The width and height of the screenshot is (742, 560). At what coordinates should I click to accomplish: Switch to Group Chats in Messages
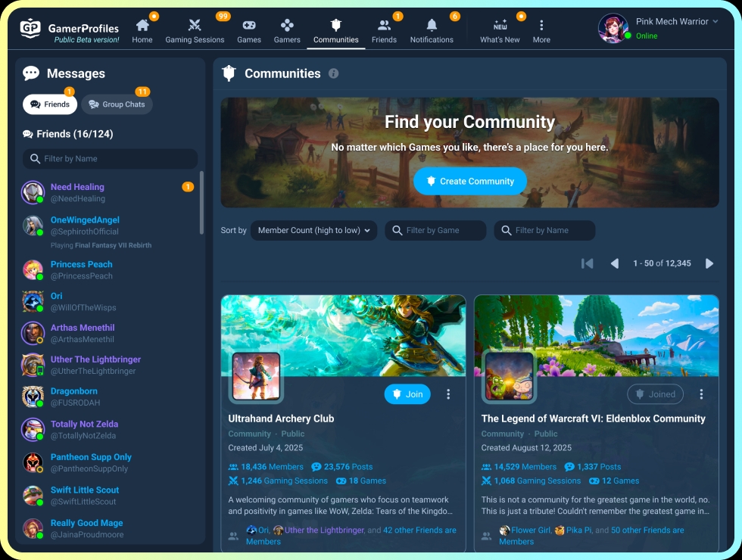(x=117, y=104)
